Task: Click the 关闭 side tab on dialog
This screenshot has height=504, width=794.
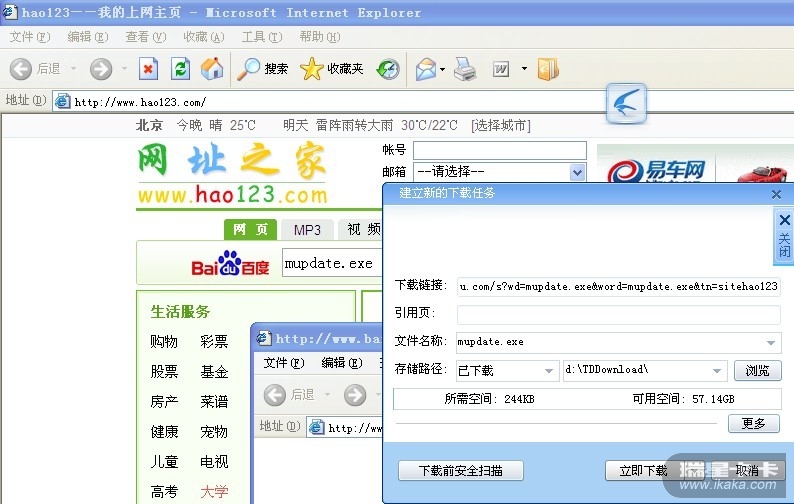Action: point(784,237)
